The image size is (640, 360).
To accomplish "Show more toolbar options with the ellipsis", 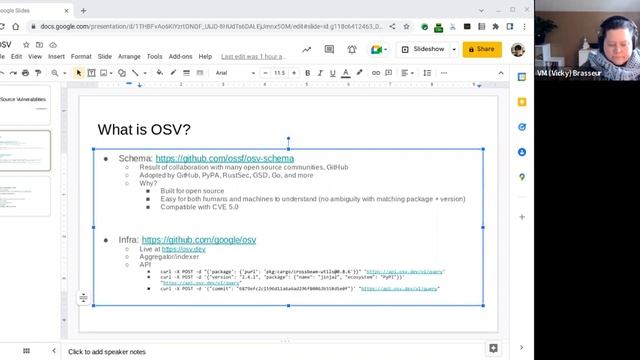I will 444,73.
